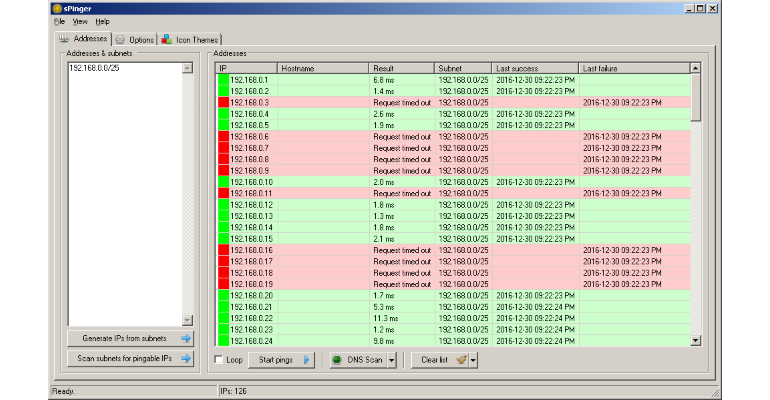Switch to the Options tab
The height and width of the screenshot is (400, 770).
[x=135, y=40]
